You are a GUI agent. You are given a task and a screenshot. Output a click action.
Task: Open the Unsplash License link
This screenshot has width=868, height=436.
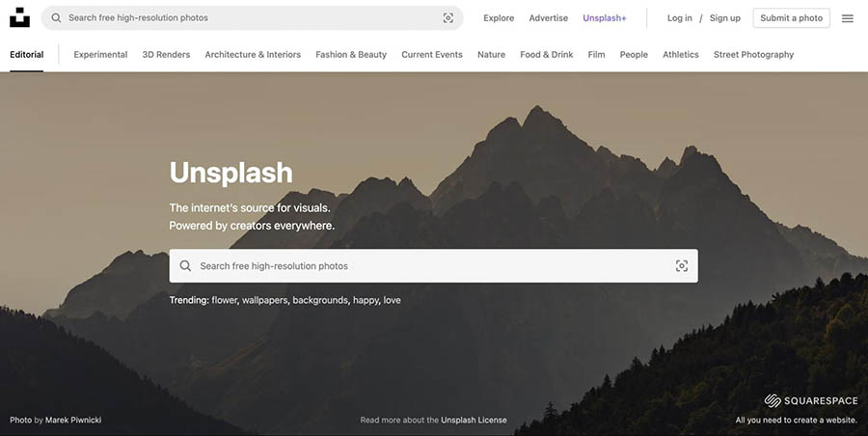[474, 421]
